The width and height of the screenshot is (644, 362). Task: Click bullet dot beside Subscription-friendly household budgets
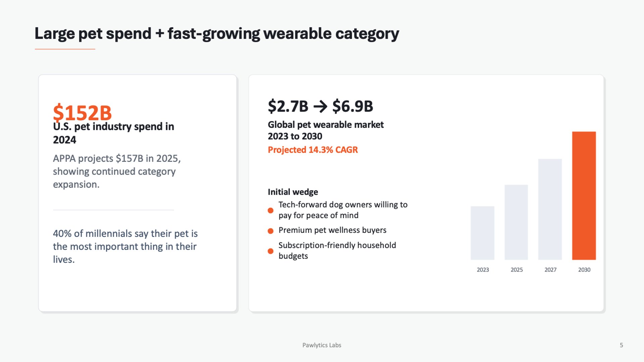(270, 251)
